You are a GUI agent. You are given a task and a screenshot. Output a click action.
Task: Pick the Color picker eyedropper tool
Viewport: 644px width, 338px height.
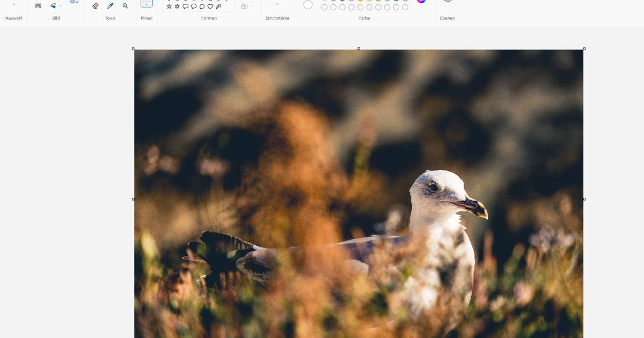[110, 6]
